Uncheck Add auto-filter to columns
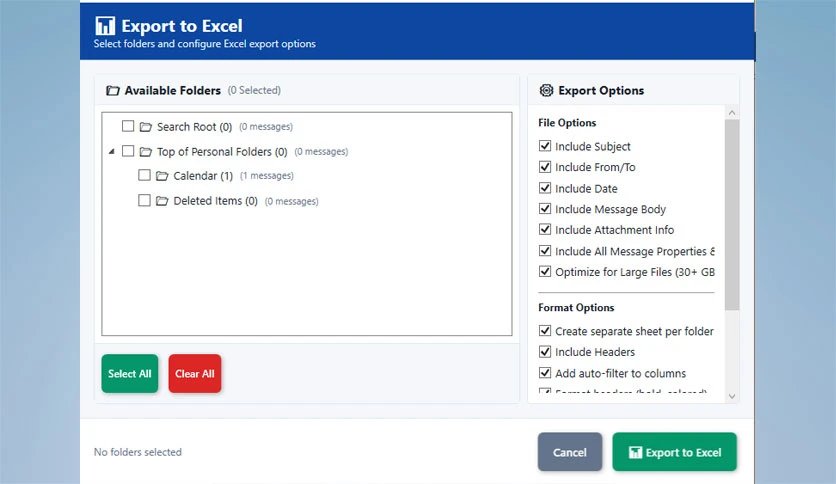Screen dimensions: 836x484 (544, 373)
